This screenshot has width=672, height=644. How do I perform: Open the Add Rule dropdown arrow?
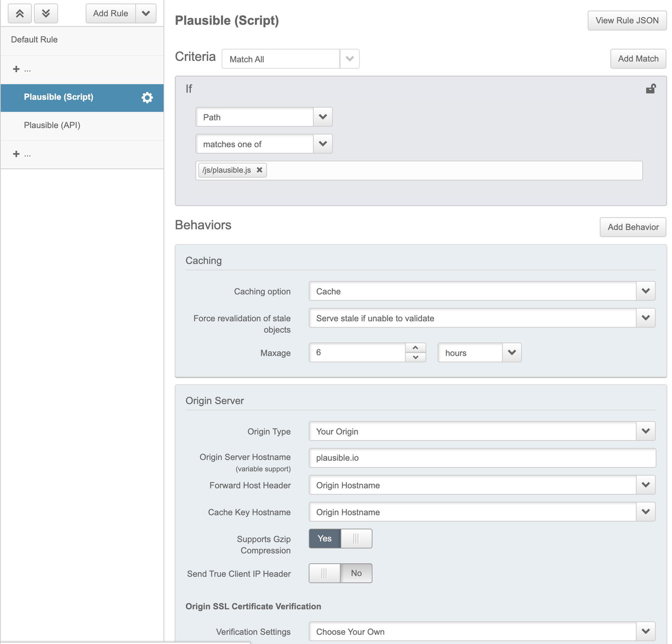click(x=146, y=13)
